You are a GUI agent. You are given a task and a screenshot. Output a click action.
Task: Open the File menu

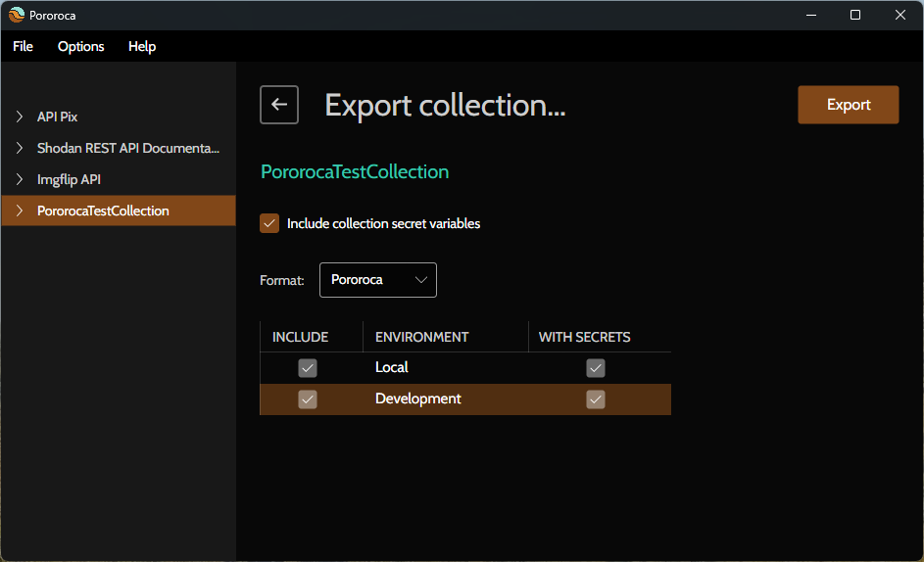click(23, 47)
